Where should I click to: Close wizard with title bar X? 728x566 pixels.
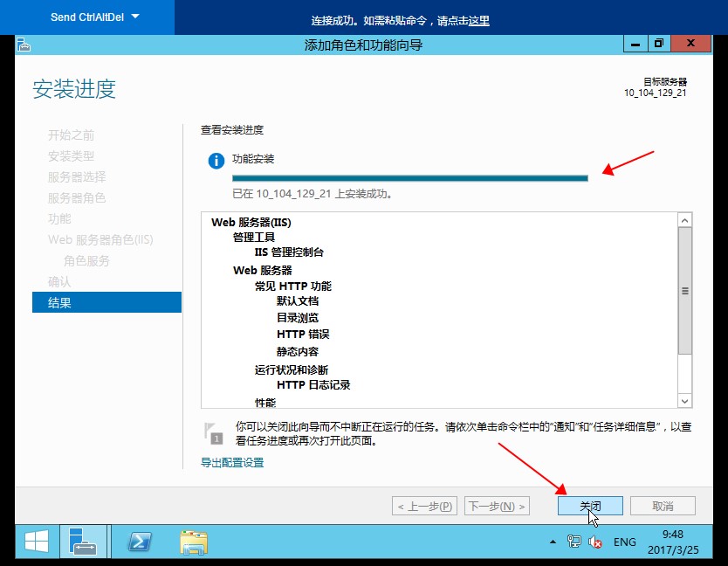pyautogui.click(x=690, y=45)
